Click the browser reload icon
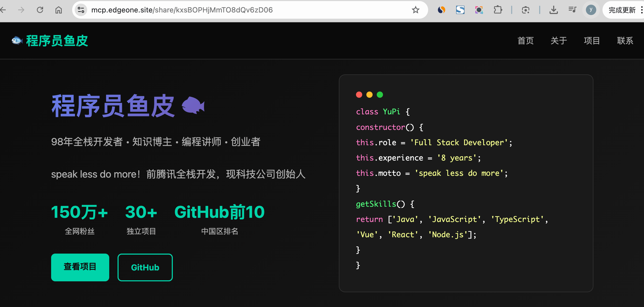The height and width of the screenshot is (307, 644). click(x=40, y=10)
